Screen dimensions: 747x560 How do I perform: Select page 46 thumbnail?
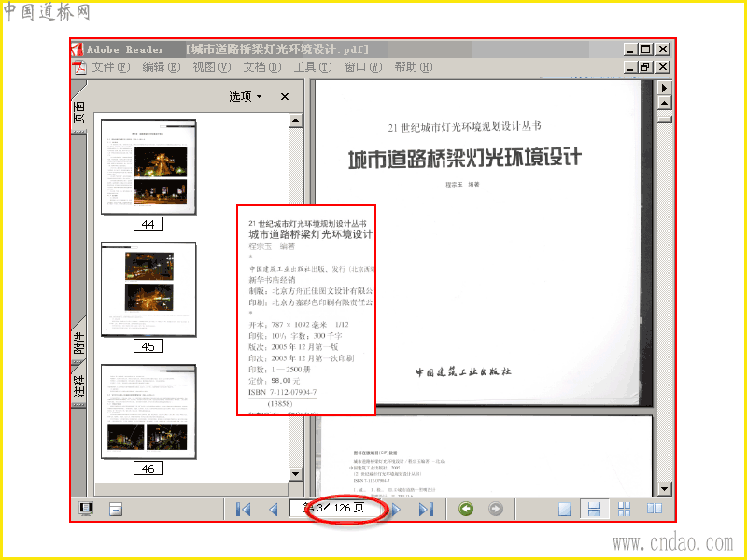148,412
